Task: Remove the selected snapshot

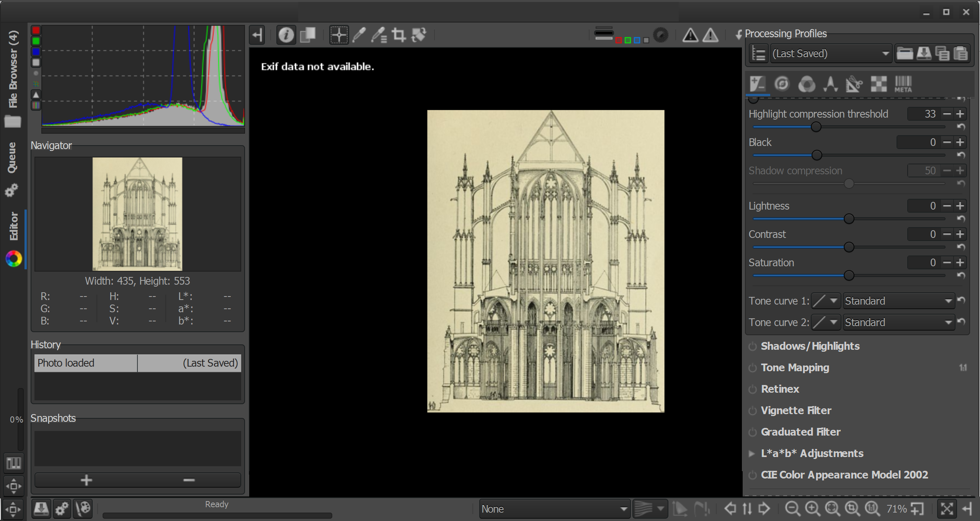Action: [189, 480]
